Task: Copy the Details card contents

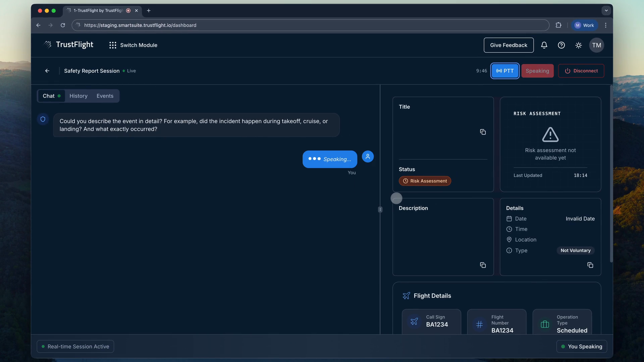Action: [x=590, y=265]
